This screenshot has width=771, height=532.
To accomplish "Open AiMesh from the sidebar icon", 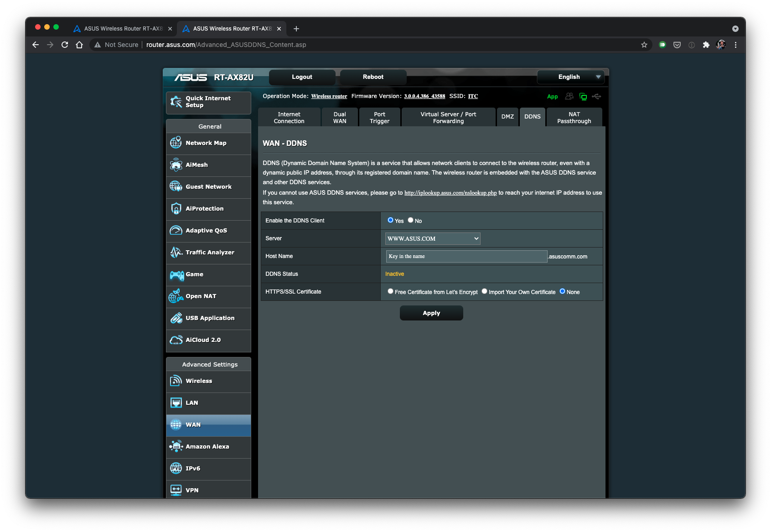I will point(176,165).
